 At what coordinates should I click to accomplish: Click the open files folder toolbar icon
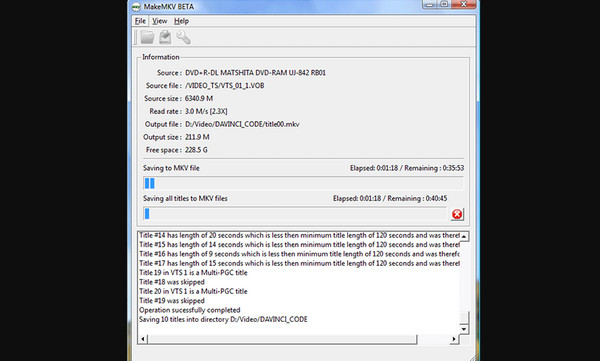pyautogui.click(x=147, y=37)
